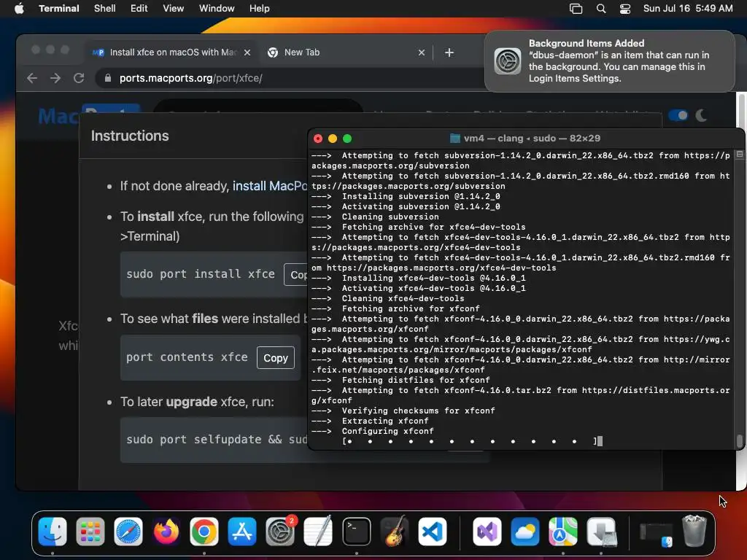747x560 pixels.
Task: Click the Terminal window scrollbar
Action: 740,440
